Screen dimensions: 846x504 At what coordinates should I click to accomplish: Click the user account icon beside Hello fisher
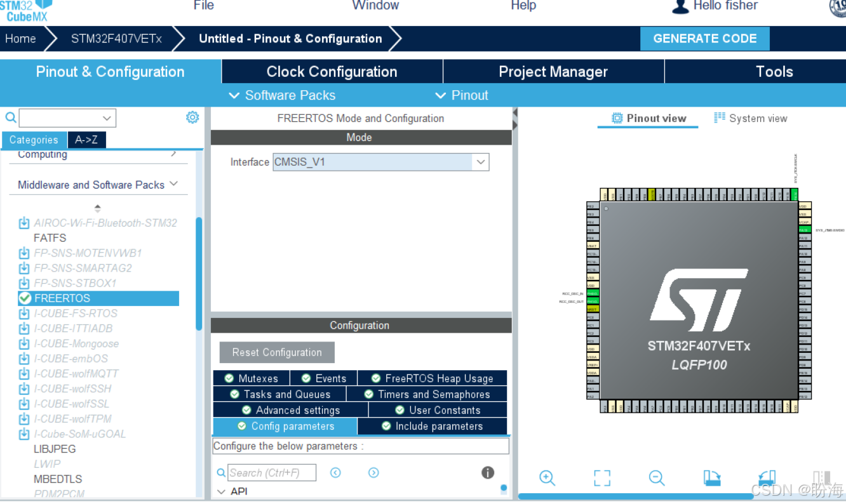(x=680, y=6)
